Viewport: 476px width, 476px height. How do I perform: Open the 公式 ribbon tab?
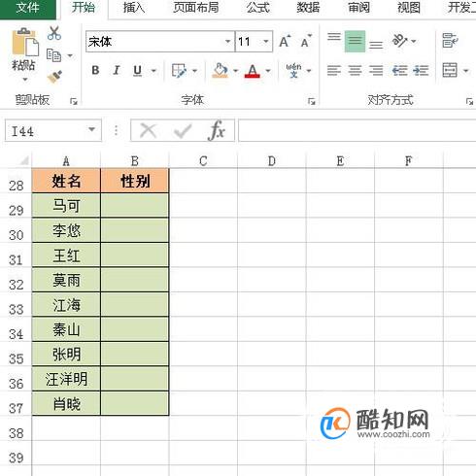(x=257, y=8)
